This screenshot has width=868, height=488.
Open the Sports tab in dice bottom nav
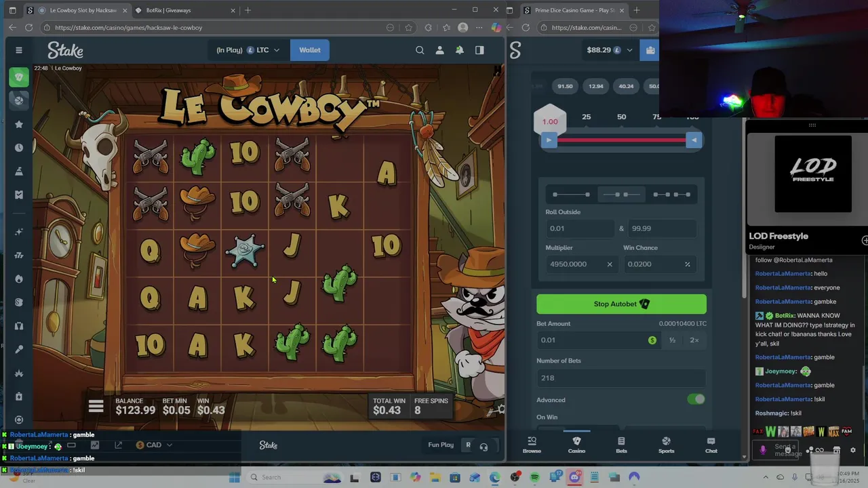coord(666,445)
